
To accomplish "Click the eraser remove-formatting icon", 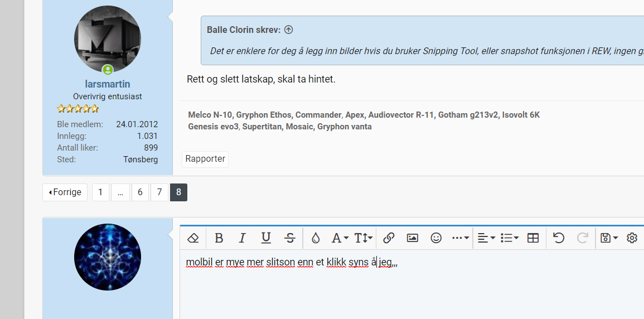I will click(x=193, y=238).
